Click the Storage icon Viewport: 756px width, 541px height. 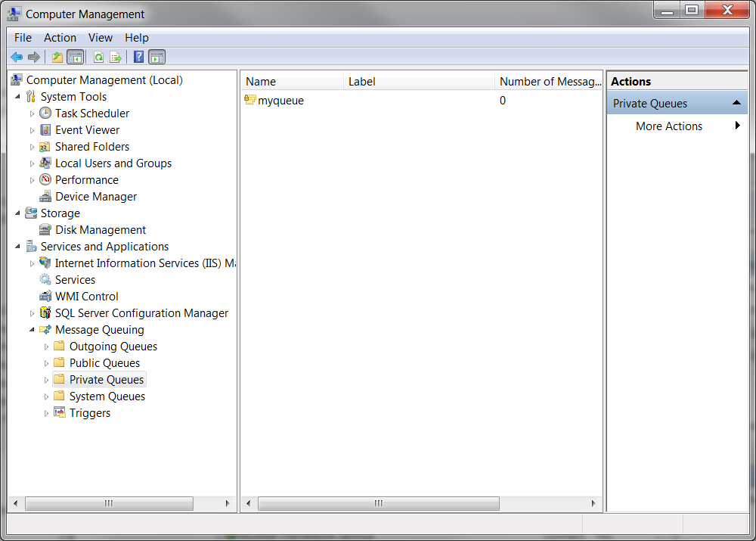(31, 213)
